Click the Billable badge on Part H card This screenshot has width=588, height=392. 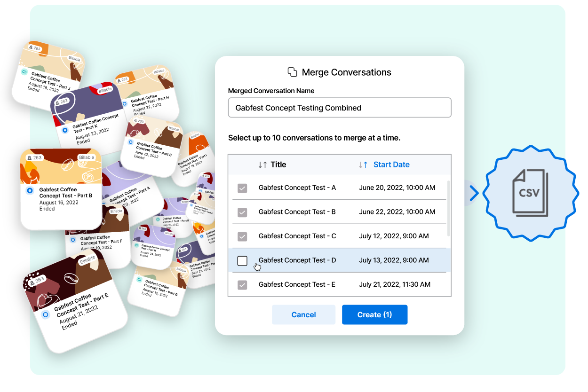pyautogui.click(x=159, y=71)
